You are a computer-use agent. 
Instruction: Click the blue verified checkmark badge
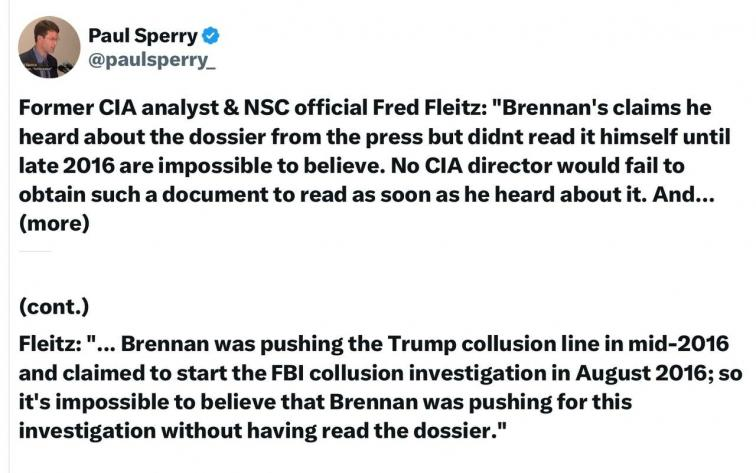coord(212,36)
